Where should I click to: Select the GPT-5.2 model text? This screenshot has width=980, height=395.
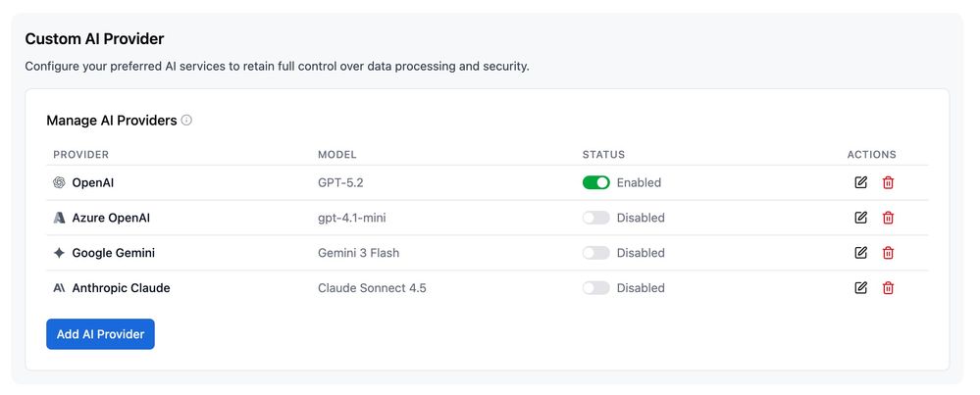click(340, 182)
